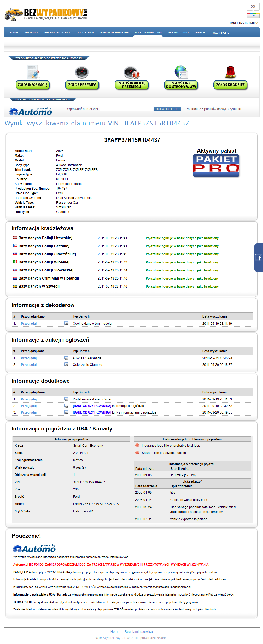This screenshot has width=263, height=644.
Task: Click Przeglądaj link for Podstawowe dane z Carfax
Action: coord(29,399)
